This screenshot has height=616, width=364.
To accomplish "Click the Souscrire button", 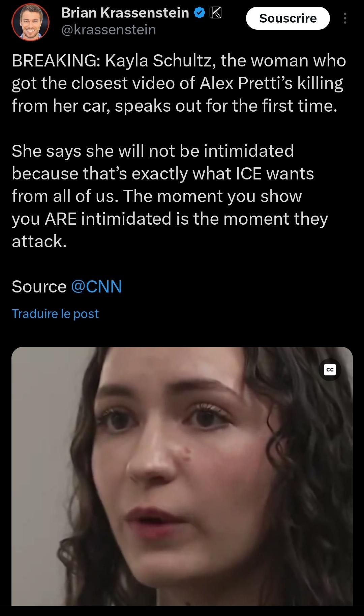I will [x=288, y=18].
